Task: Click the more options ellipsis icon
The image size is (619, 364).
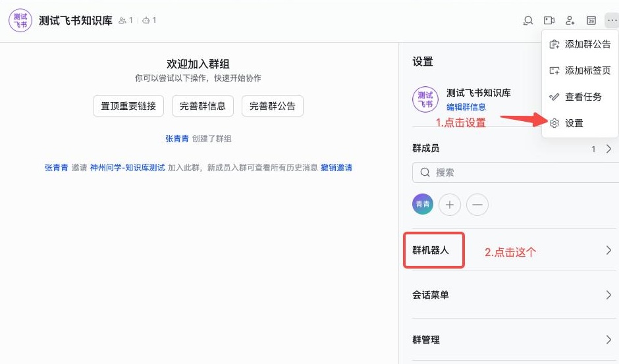Action: pyautogui.click(x=612, y=20)
